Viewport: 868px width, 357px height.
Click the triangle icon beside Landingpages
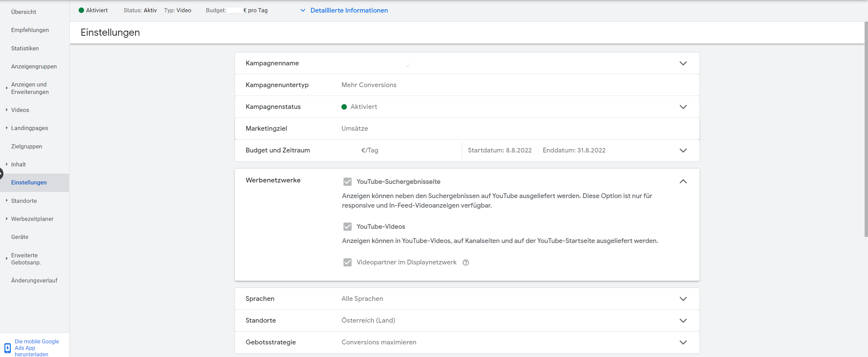[6, 128]
